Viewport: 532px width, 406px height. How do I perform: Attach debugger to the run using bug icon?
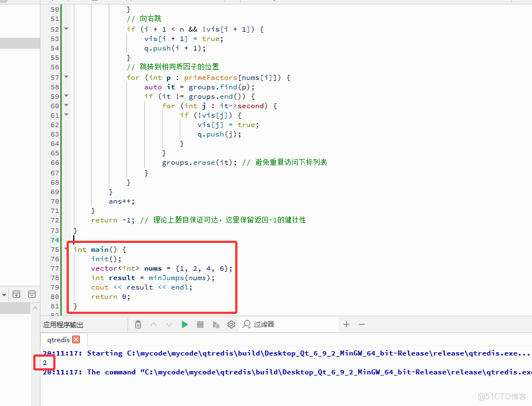pos(216,324)
